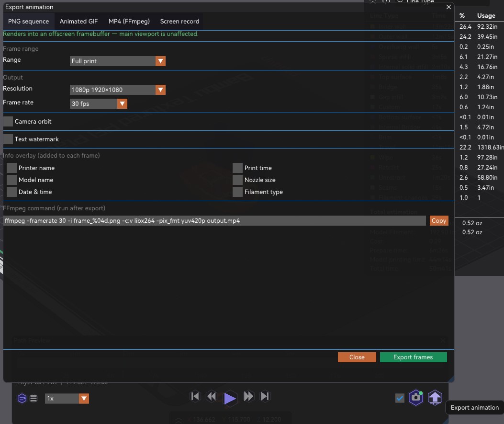Open the Range dropdown showing Full print
The image size is (504, 424).
117,61
